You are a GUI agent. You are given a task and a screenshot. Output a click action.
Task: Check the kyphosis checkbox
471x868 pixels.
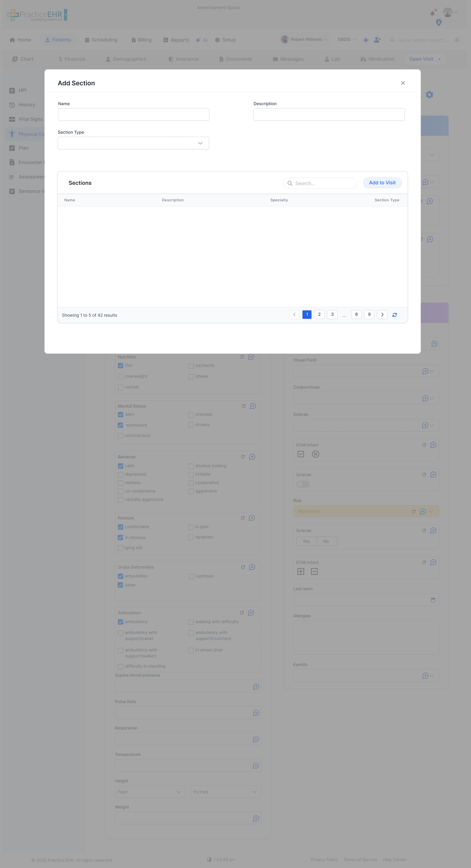(191, 576)
